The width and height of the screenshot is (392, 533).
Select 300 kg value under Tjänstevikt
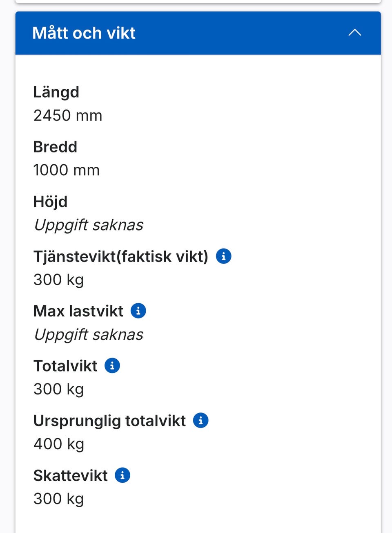(x=59, y=280)
